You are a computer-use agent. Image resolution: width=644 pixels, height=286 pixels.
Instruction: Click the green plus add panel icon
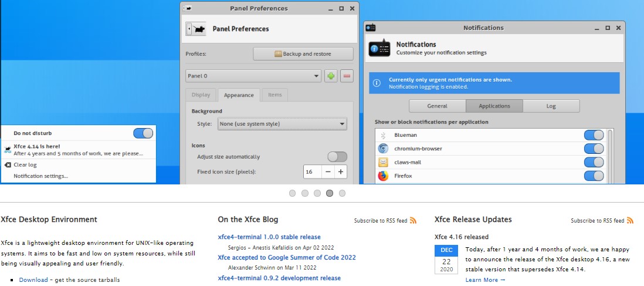click(331, 76)
